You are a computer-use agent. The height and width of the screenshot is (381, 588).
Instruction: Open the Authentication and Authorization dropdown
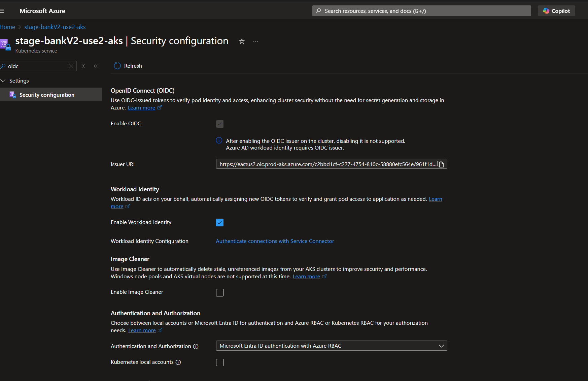[x=331, y=346]
